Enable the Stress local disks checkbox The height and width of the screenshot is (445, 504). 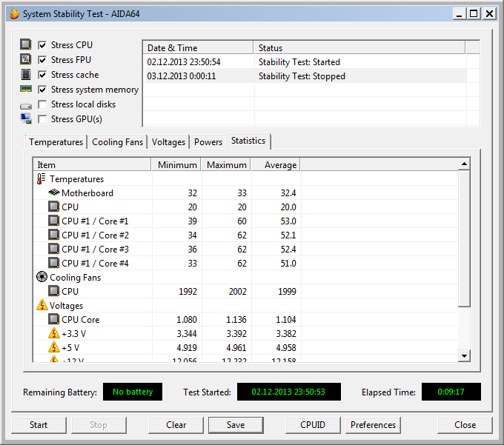[42, 104]
